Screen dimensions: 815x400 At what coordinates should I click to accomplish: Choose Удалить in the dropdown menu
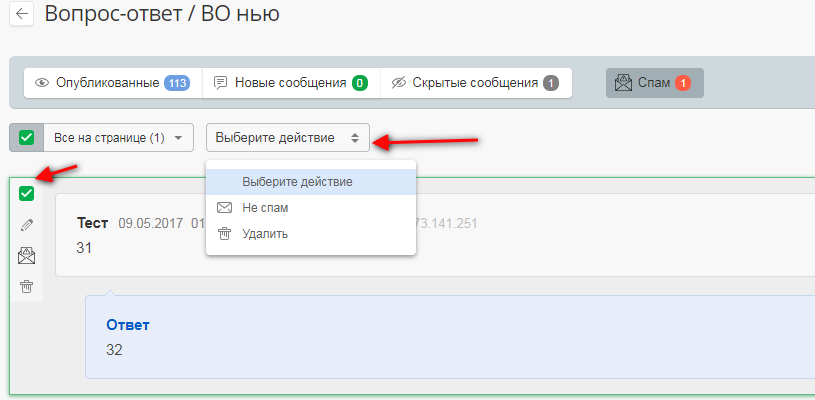tap(265, 234)
